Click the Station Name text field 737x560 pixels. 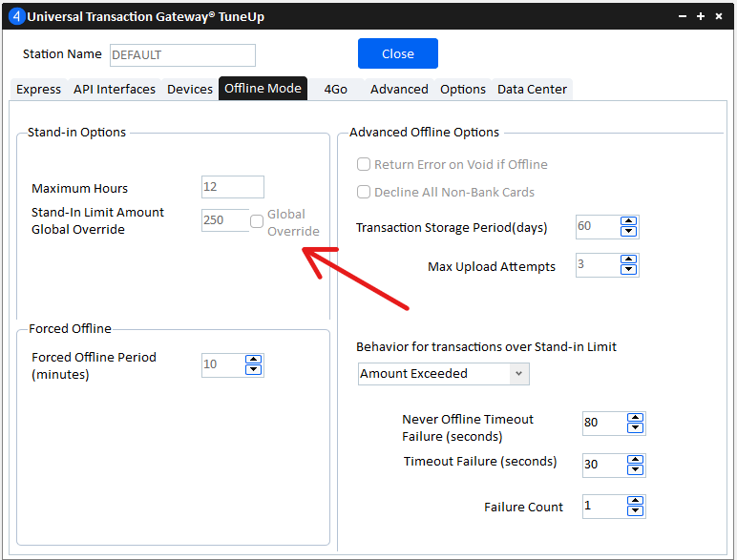click(182, 55)
